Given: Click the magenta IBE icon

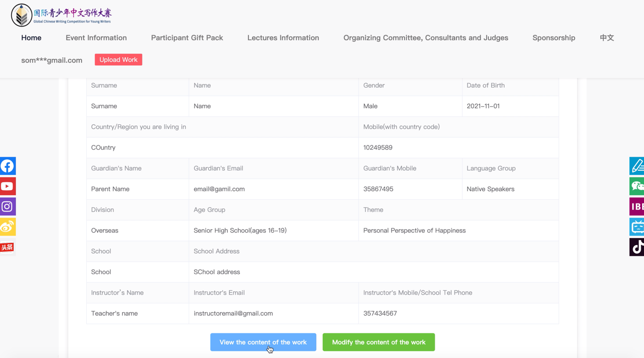Looking at the screenshot, I should (637, 206).
